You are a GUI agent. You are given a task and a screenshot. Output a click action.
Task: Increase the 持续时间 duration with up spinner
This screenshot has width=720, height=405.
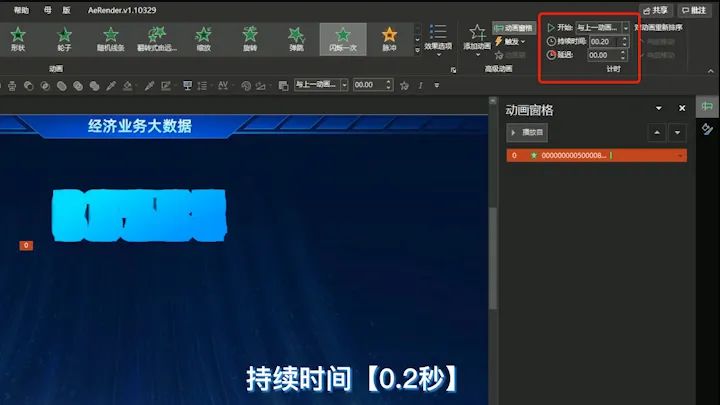(x=624, y=39)
